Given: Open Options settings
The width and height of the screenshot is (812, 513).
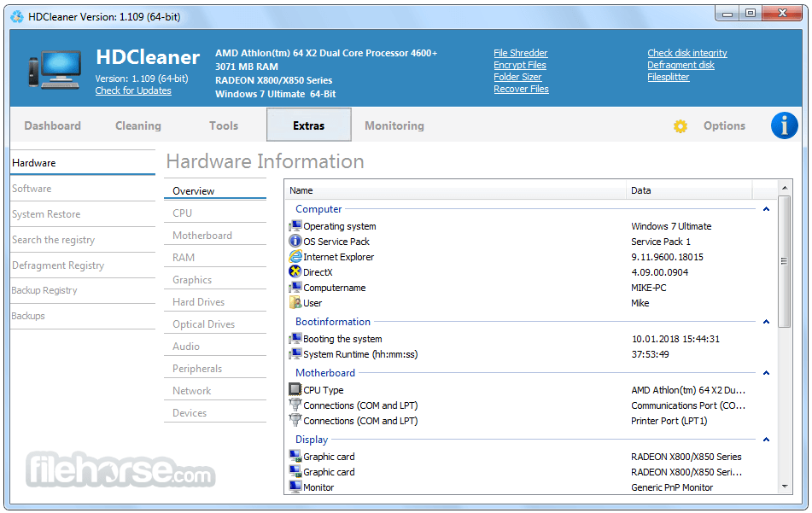Looking at the screenshot, I should 724,125.
